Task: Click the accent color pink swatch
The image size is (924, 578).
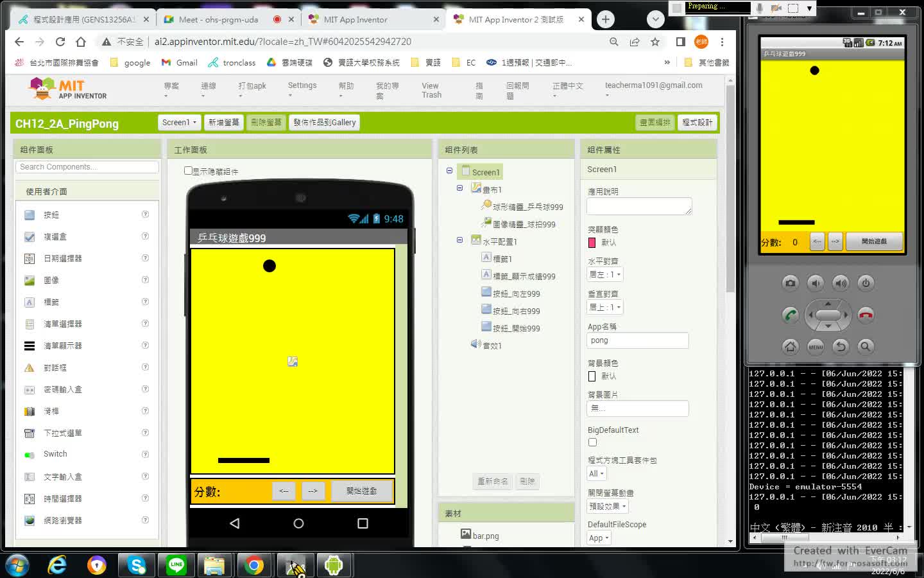Action: tap(592, 243)
